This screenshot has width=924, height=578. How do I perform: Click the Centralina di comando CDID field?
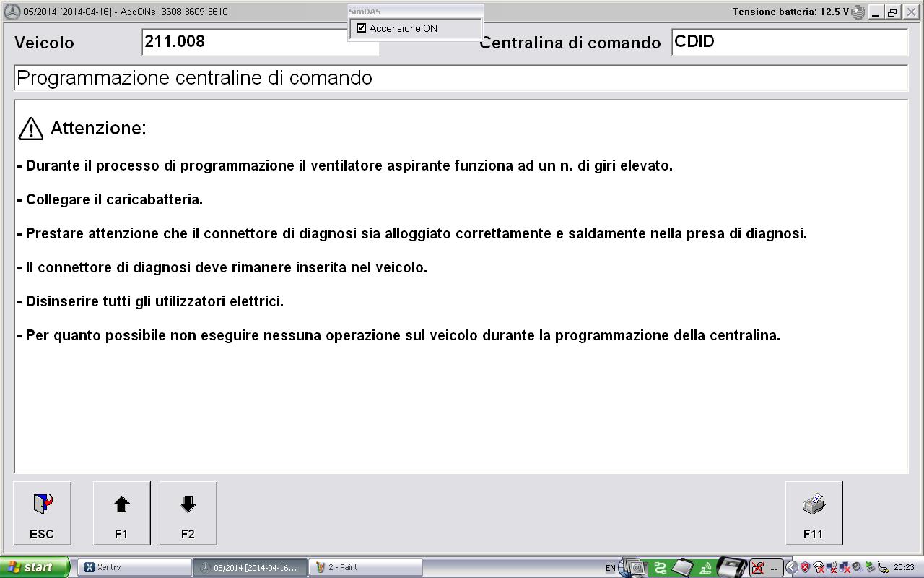point(789,42)
